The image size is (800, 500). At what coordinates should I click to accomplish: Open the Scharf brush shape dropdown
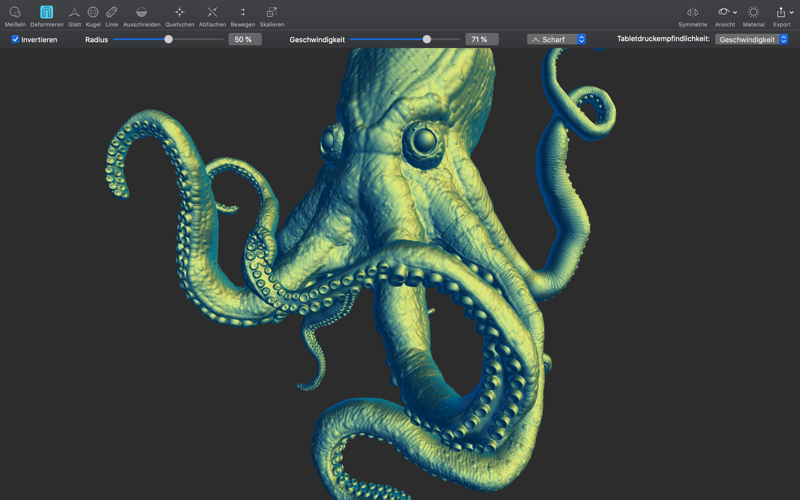pyautogui.click(x=557, y=40)
